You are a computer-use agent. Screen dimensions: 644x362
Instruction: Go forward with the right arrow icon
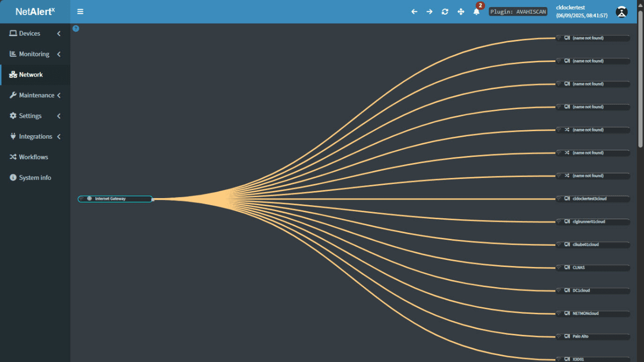tap(429, 12)
